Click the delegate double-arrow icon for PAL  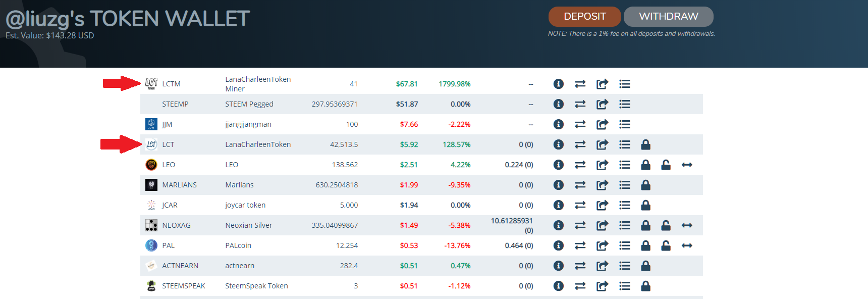click(687, 245)
